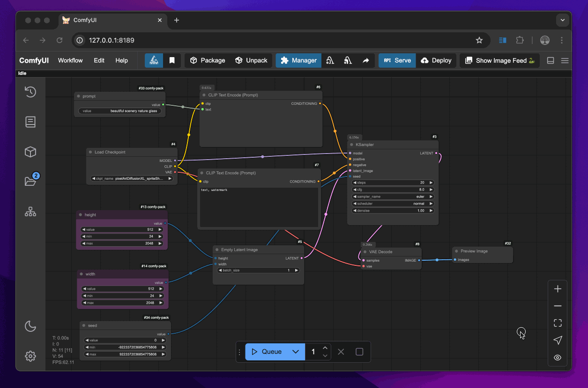Image resolution: width=588 pixels, height=388 pixels.
Task: Click the Deploy button
Action: (436, 60)
